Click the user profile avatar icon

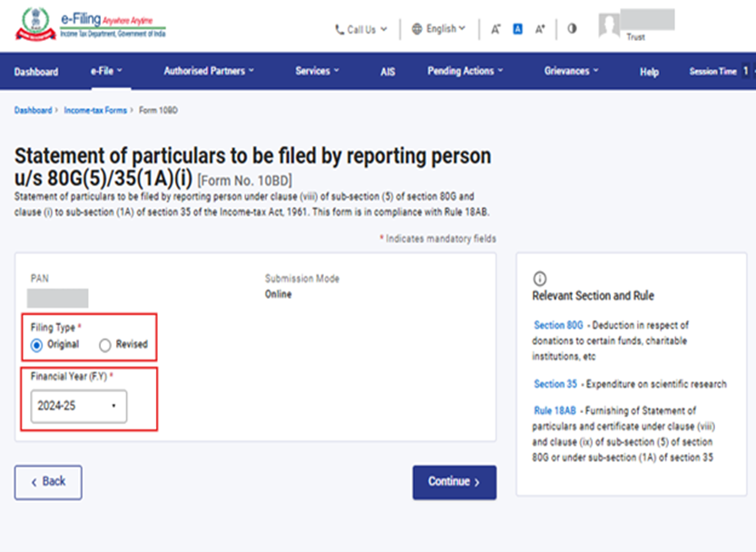609,26
